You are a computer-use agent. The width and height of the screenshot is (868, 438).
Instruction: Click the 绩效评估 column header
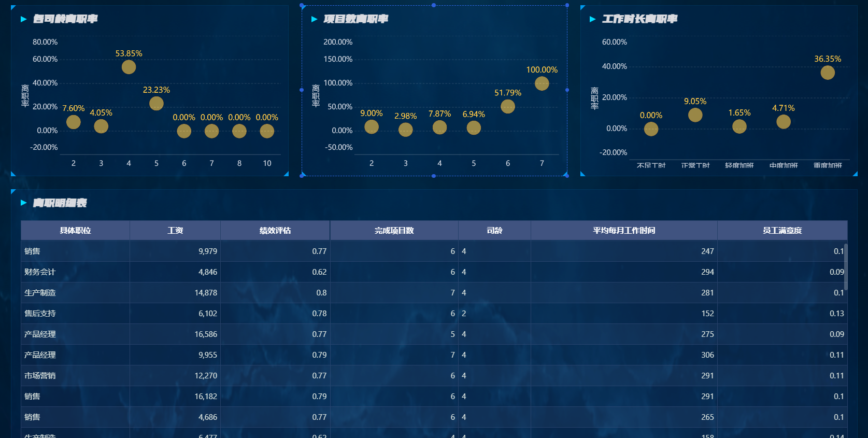click(275, 230)
